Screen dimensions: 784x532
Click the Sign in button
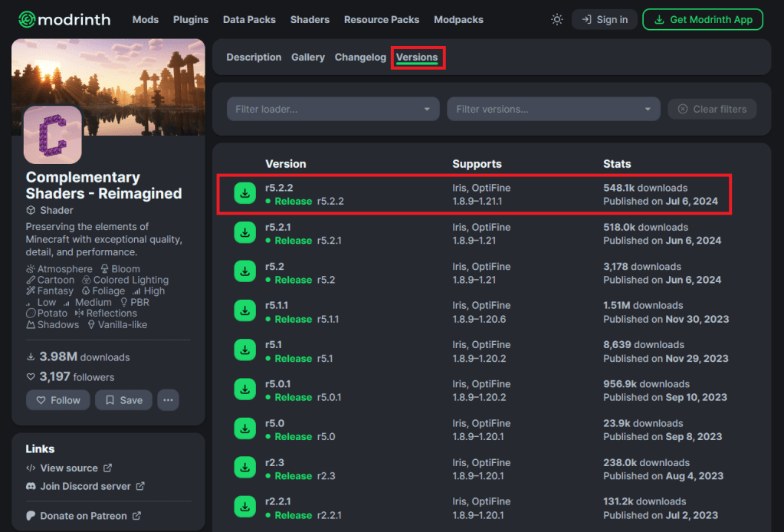click(605, 19)
